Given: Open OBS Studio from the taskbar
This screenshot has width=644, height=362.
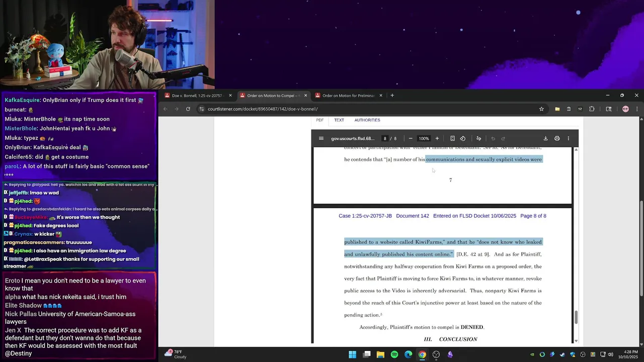Looking at the screenshot, I should (x=436, y=354).
